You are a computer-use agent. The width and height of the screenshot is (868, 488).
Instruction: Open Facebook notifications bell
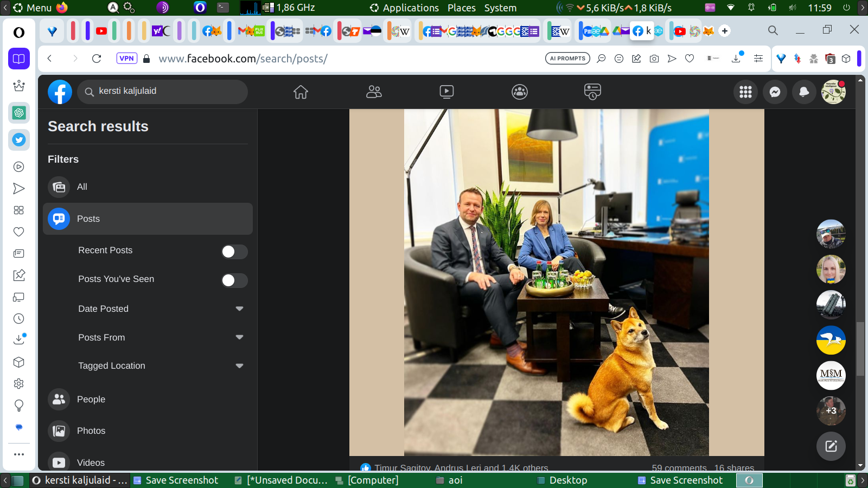(x=804, y=92)
